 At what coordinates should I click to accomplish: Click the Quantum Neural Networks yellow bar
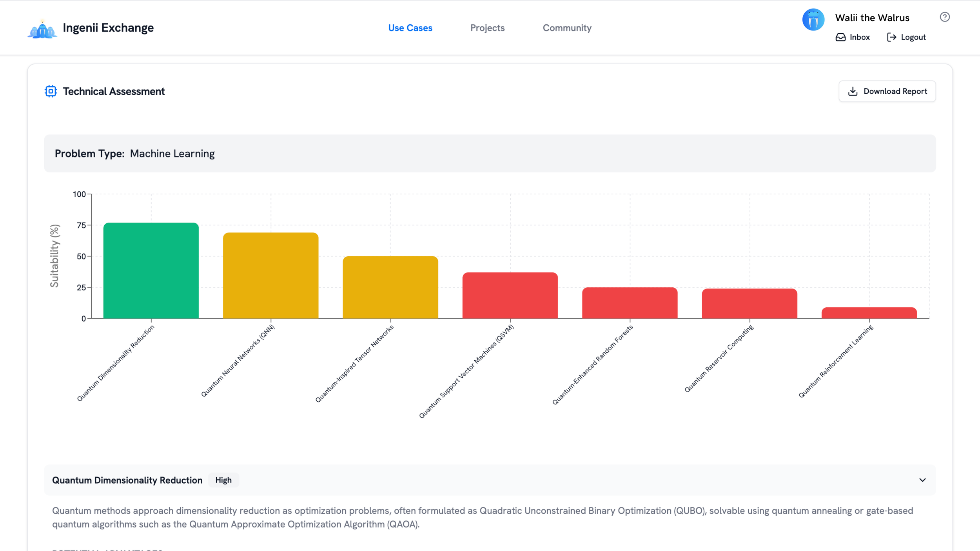point(271,276)
